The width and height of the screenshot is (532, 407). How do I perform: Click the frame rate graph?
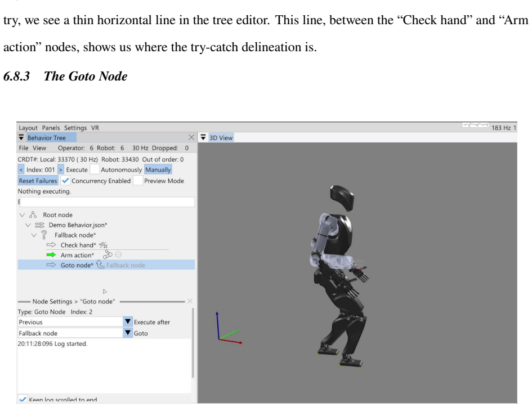coord(475,125)
